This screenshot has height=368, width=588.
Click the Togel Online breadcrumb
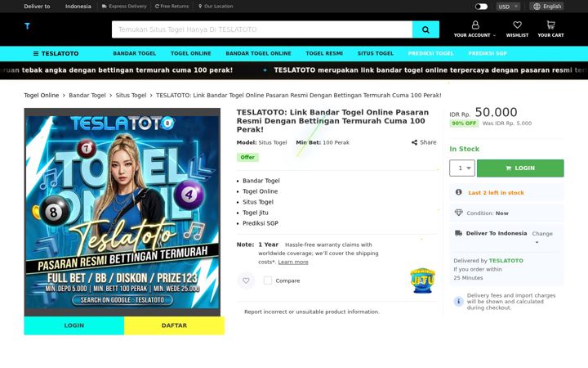(x=42, y=96)
